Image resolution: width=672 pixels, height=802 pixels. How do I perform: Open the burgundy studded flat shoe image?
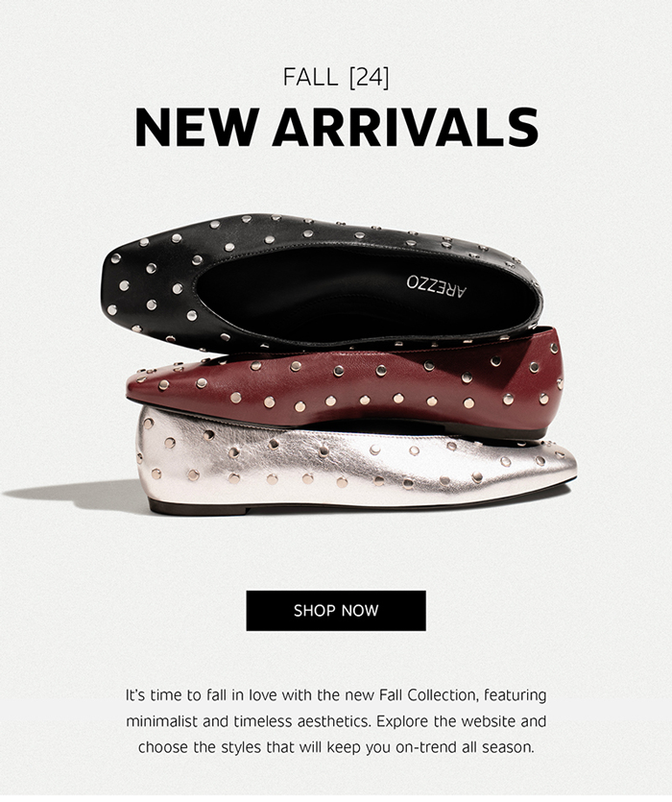coord(346,386)
